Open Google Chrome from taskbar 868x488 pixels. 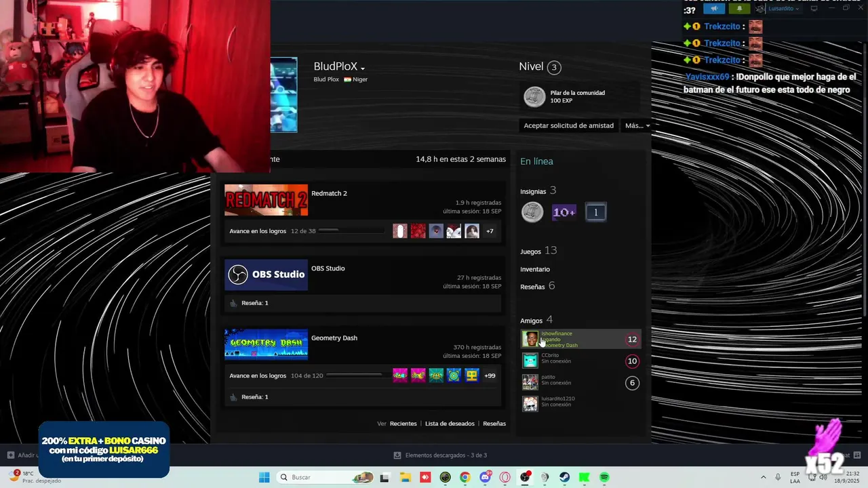(x=465, y=477)
